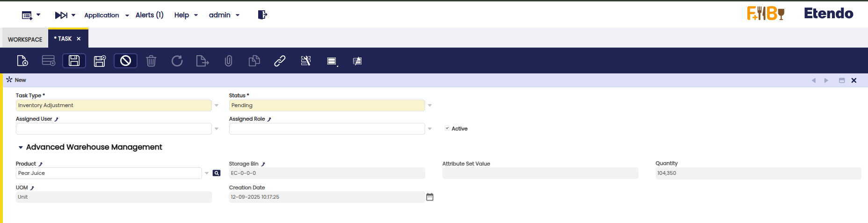The image size is (868, 223).
Task: Click the Save record toolbar icon
Action: tap(74, 61)
